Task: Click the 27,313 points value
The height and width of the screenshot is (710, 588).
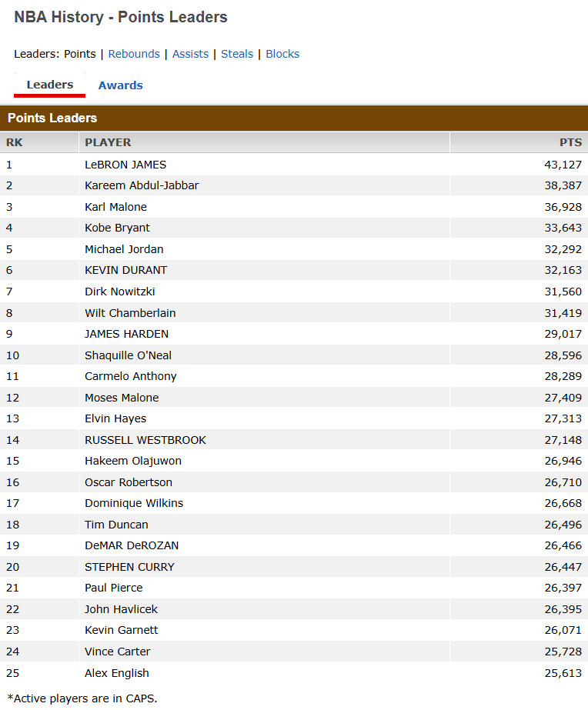Action: click(563, 418)
